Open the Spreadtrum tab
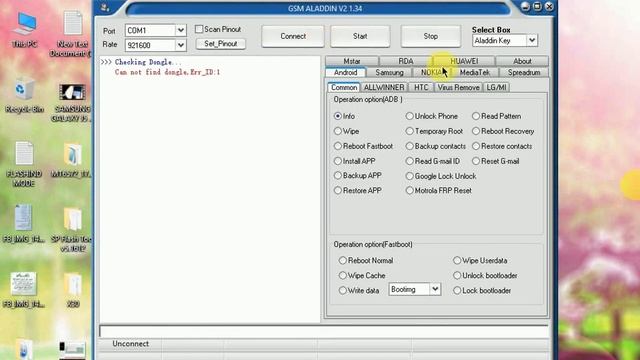 click(x=524, y=73)
